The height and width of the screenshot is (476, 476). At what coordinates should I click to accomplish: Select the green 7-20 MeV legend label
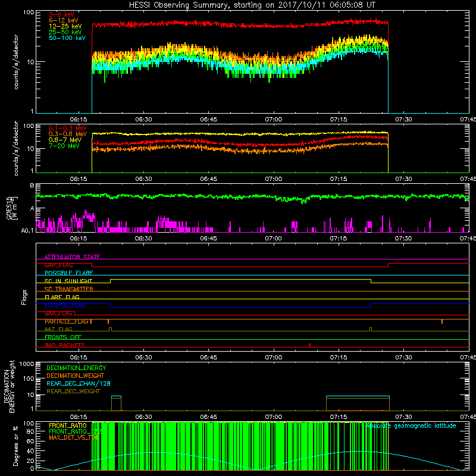64,146
